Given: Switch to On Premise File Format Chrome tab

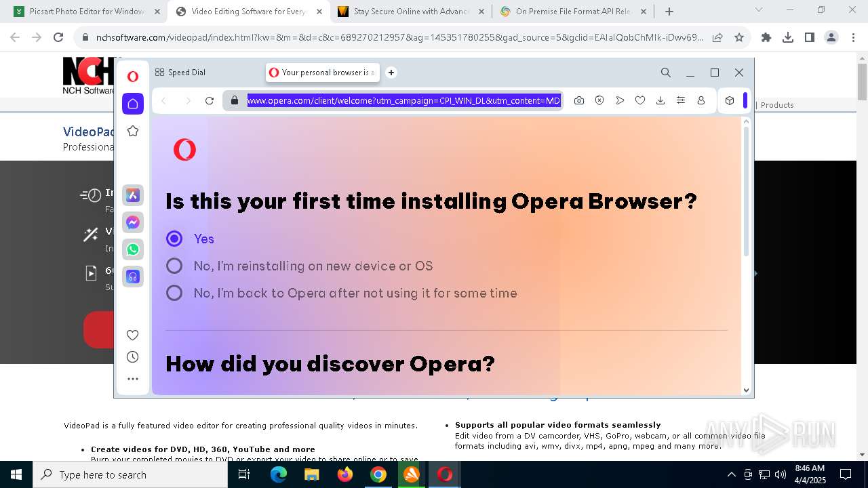Looking at the screenshot, I should click(x=573, y=12).
